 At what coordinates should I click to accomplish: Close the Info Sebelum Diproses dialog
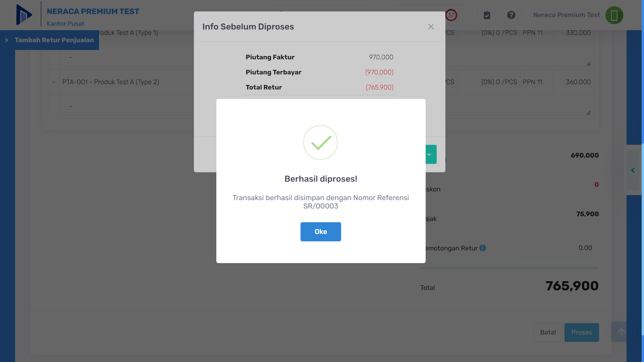point(431,26)
